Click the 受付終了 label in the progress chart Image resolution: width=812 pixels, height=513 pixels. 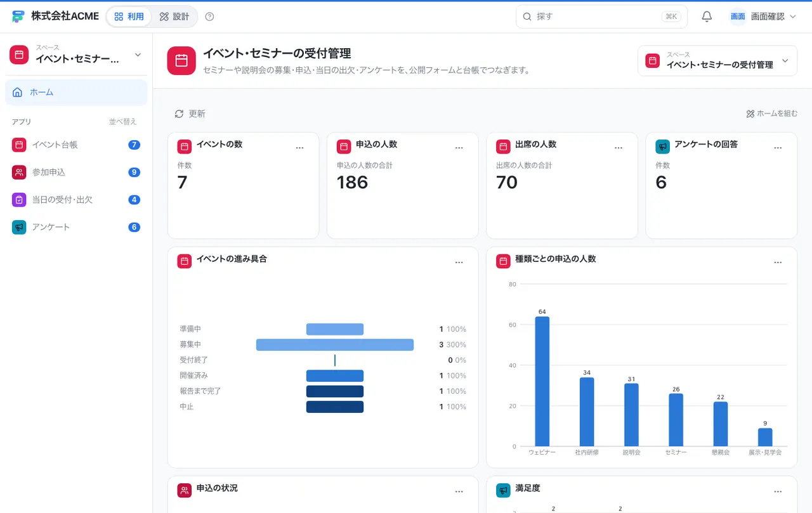tap(194, 360)
